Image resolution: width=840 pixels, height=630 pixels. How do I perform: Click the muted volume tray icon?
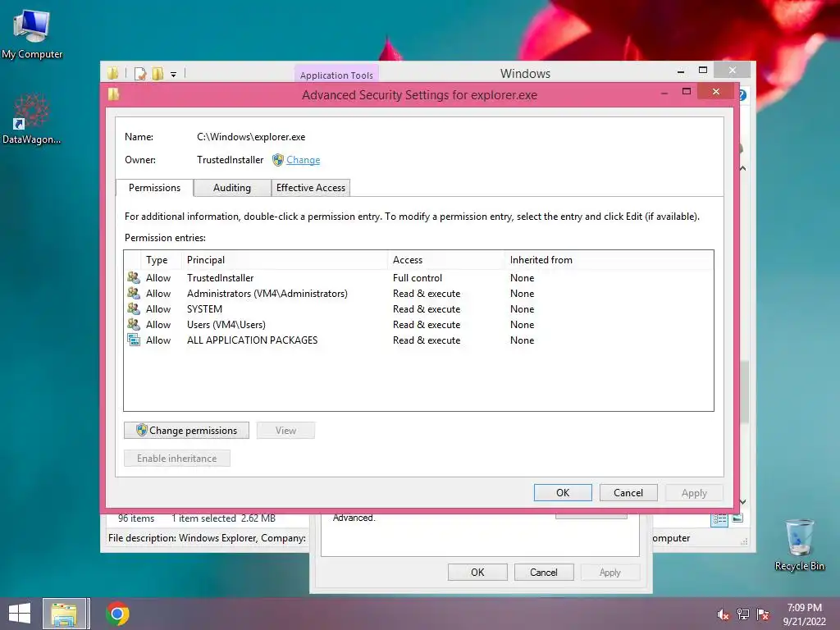click(723, 614)
